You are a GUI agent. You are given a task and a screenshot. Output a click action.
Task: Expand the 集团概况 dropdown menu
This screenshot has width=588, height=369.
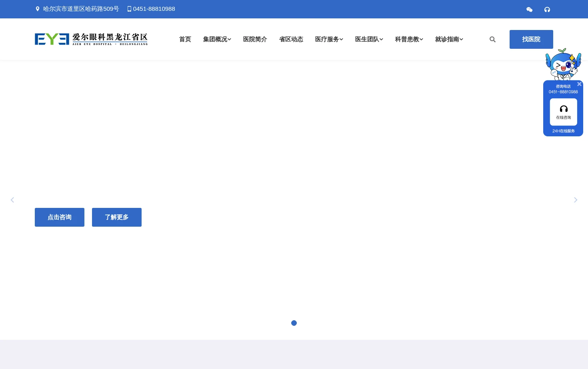pos(217,39)
